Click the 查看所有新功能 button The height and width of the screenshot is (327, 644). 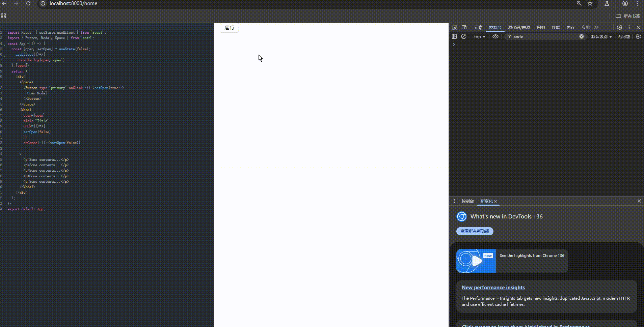coord(474,231)
